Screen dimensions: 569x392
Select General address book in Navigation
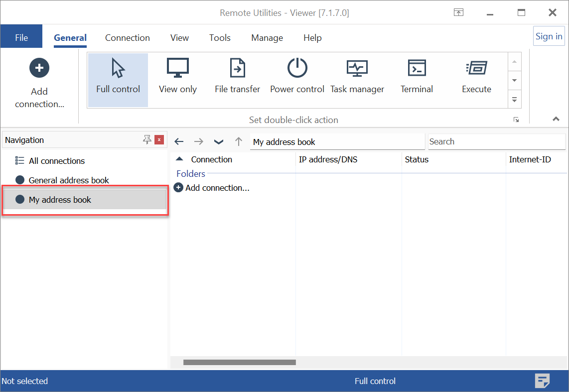[x=69, y=180]
